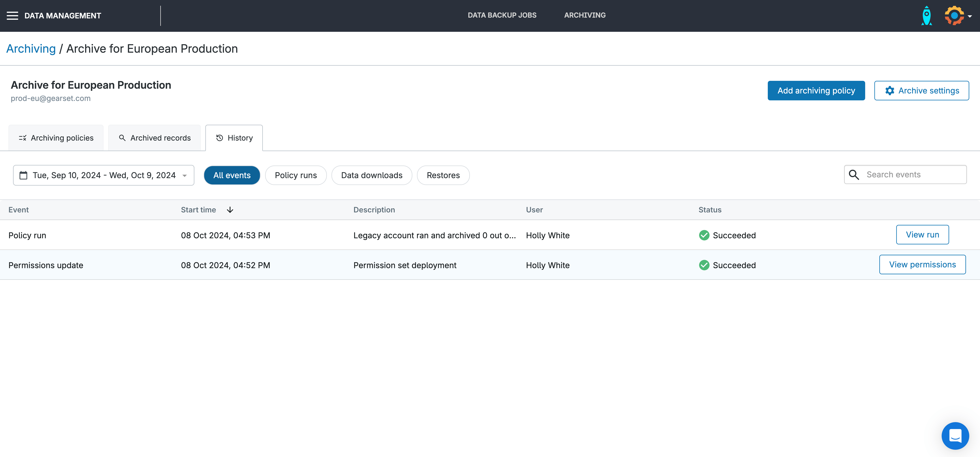The image size is (980, 457).
Task: Select the All events filter
Action: (x=232, y=175)
